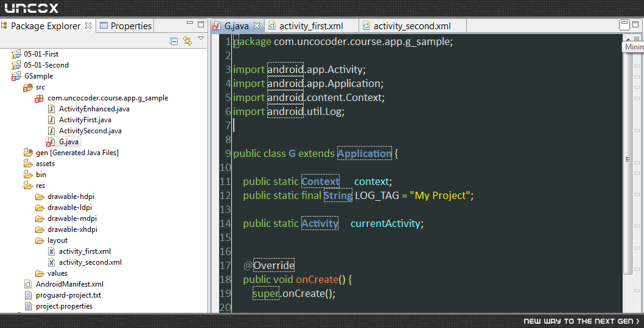Click the AndroidManifest.xml file icon
The height and width of the screenshot is (328, 644).
(28, 284)
